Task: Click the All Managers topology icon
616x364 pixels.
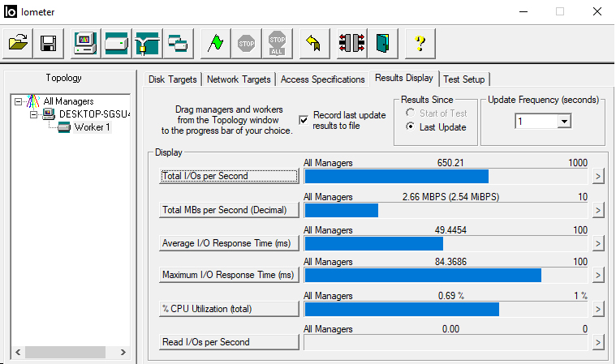Action: click(33, 101)
